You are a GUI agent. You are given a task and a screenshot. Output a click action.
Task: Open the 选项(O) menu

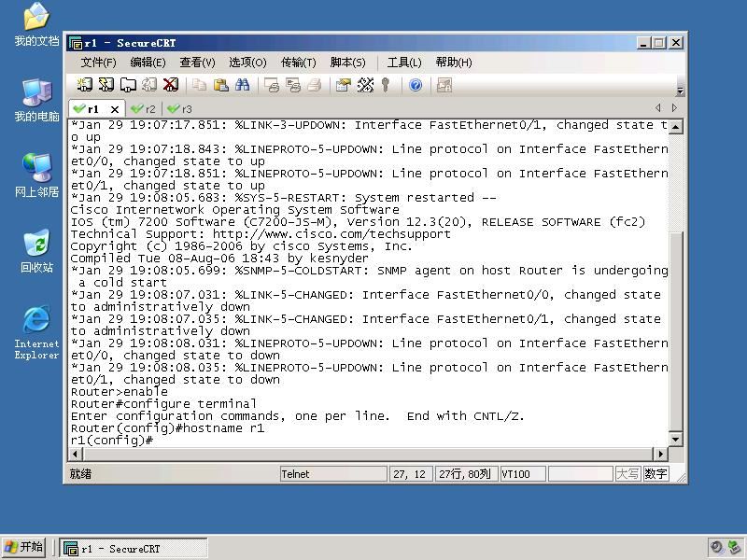(x=247, y=63)
